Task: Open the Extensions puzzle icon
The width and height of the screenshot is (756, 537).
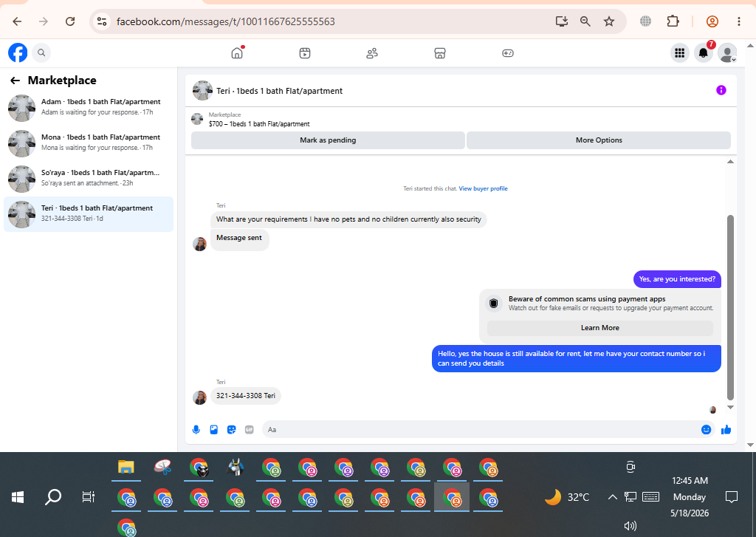Action: tap(673, 21)
